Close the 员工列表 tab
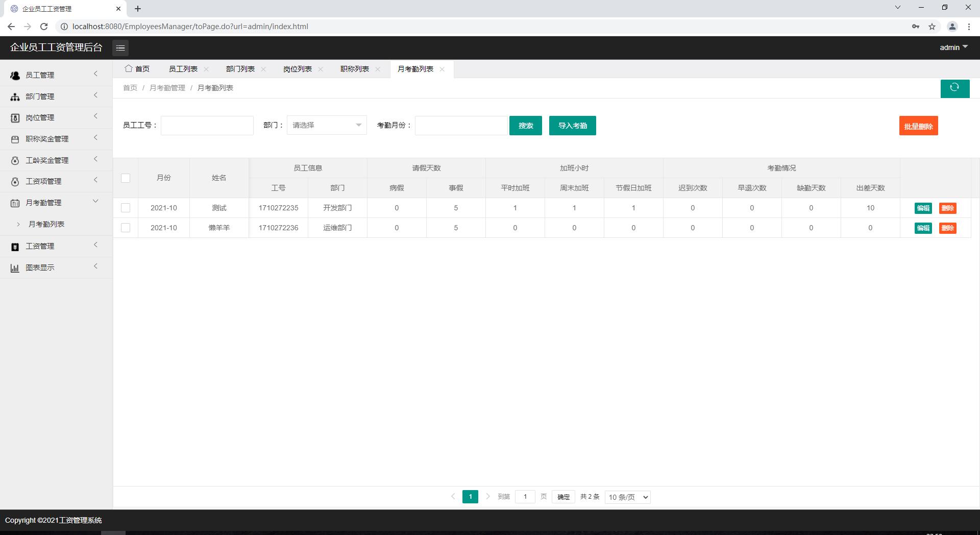Viewport: 980px width, 535px height. (x=206, y=69)
